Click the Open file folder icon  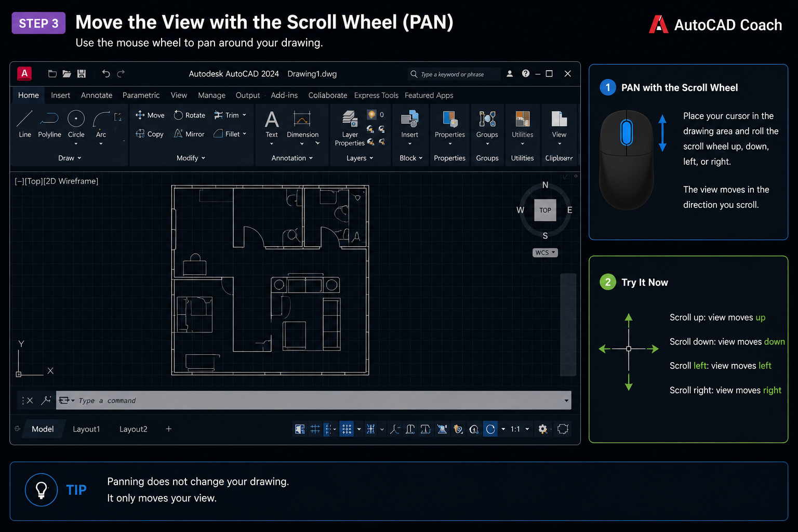pos(66,74)
